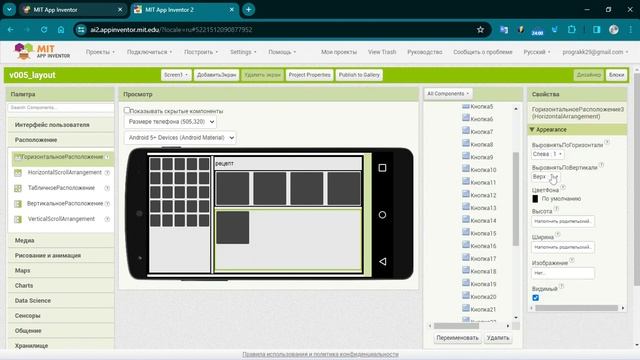
Task: Click the component tree vertical scrollbar
Action: pos(516,199)
